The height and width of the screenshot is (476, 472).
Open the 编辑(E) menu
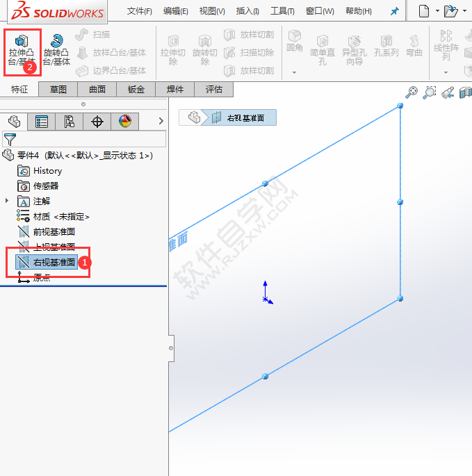(x=176, y=11)
